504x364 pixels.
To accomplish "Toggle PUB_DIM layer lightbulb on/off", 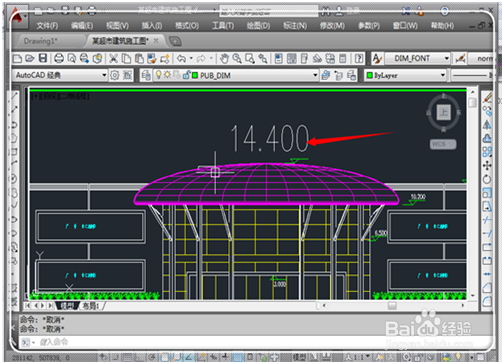I will tap(159, 75).
